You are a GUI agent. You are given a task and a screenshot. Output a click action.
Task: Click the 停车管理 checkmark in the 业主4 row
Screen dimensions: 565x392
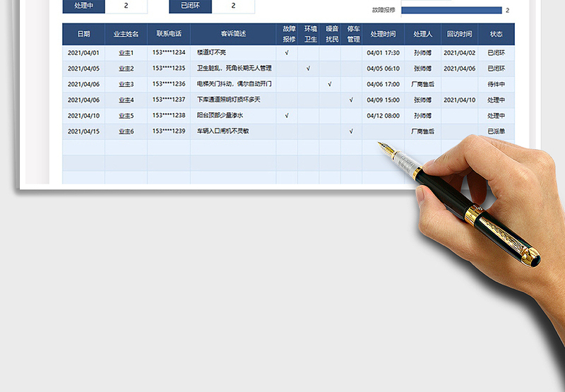pyautogui.click(x=351, y=100)
